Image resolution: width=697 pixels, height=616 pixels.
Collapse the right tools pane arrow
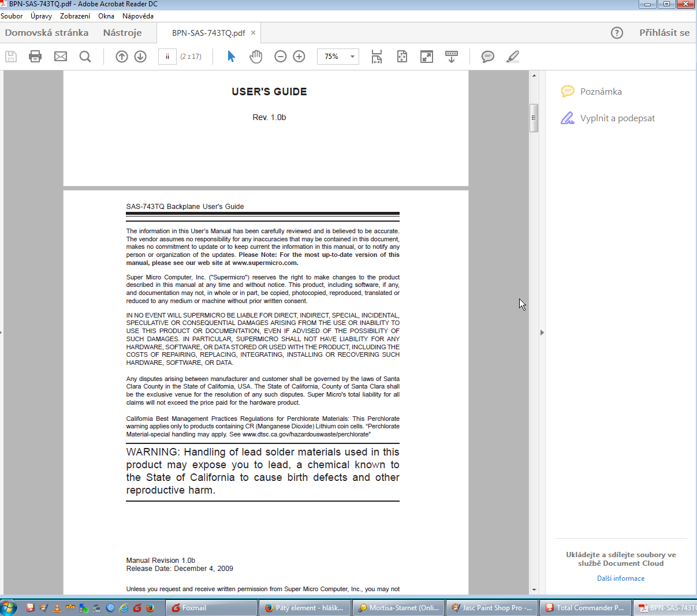click(x=542, y=333)
